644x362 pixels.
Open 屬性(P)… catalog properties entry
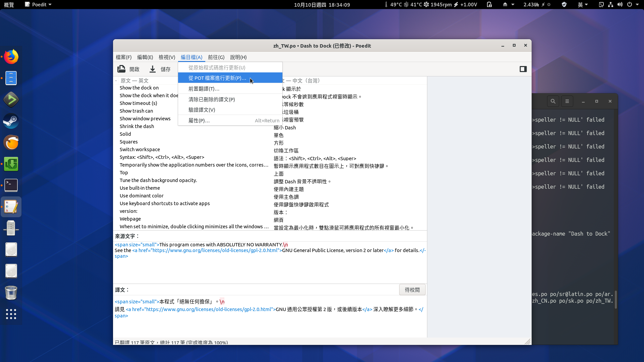coord(230,121)
